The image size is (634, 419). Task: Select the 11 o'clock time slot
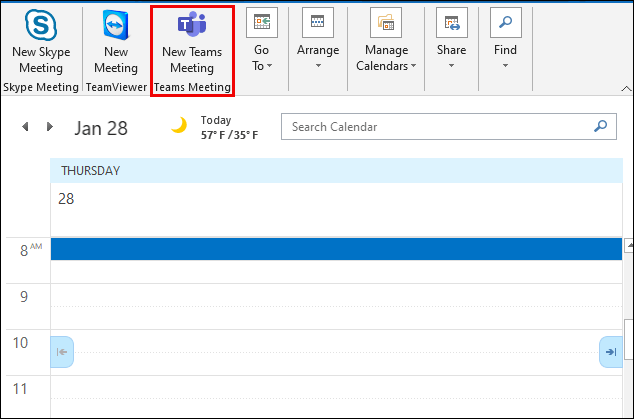[x=336, y=387]
